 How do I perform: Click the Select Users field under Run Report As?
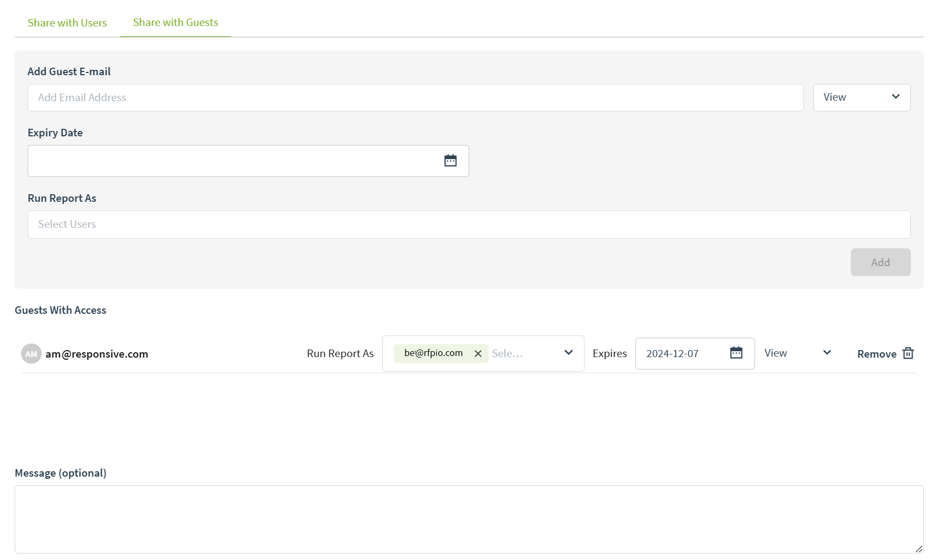[469, 225]
